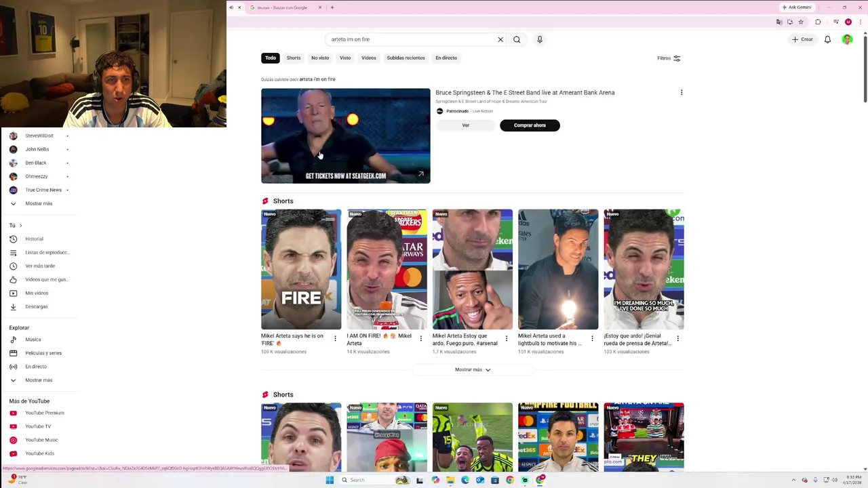Screen dimensions: 868x488
Task: Select the No visto filter chip
Action: pyautogui.click(x=320, y=58)
